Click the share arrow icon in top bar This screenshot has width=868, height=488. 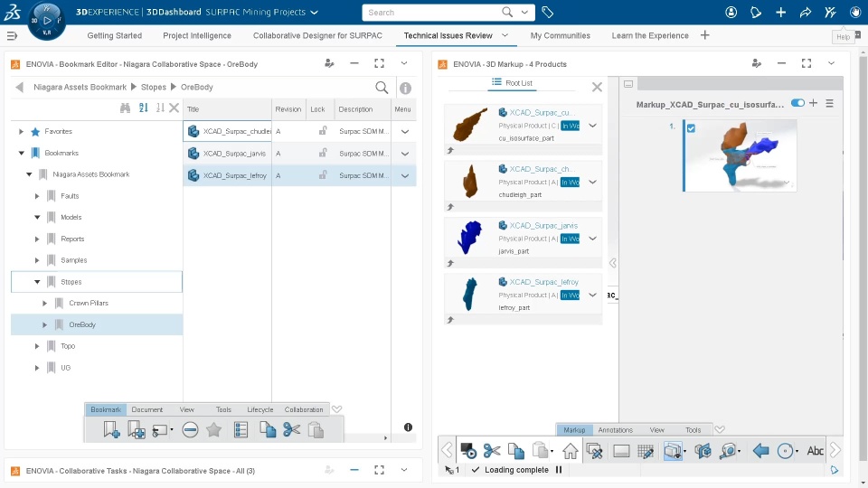(x=806, y=12)
